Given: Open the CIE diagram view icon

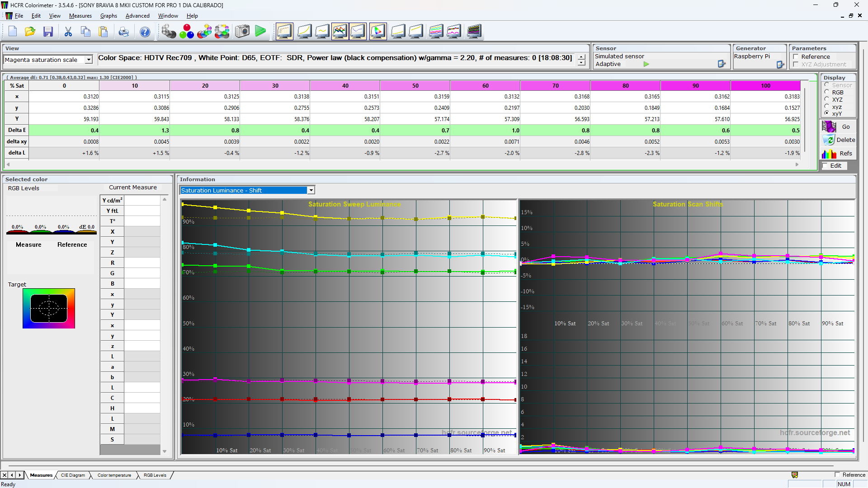Looking at the screenshot, I should [x=378, y=32].
